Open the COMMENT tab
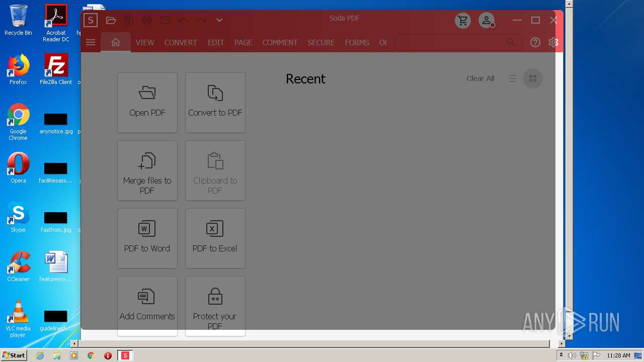 [x=280, y=43]
